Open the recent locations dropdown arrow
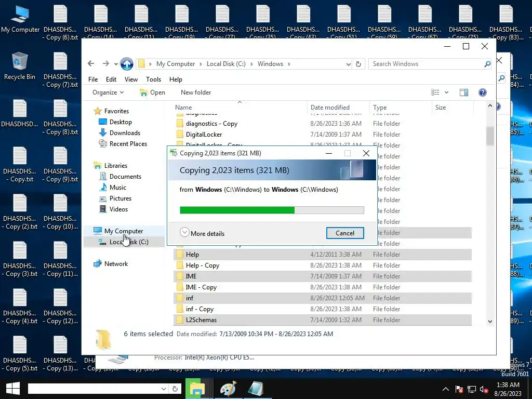Viewport: 532px width, 399px height. (x=116, y=64)
